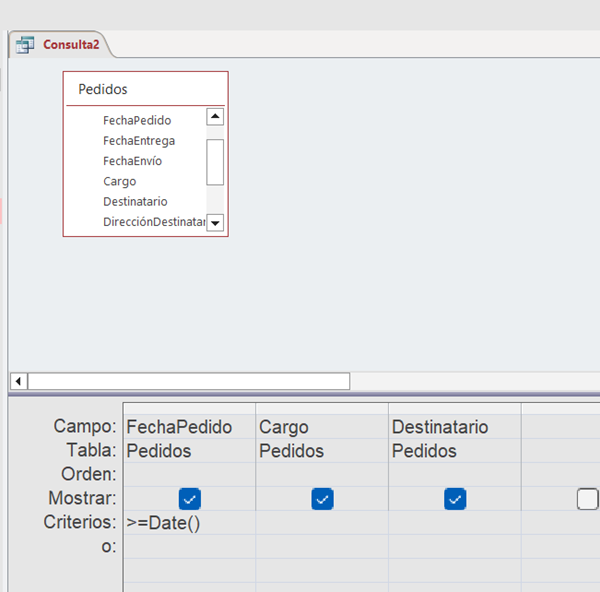The width and height of the screenshot is (600, 592).
Task: Uncheck Mostrar checkbox for Cargo column
Action: coord(322,498)
